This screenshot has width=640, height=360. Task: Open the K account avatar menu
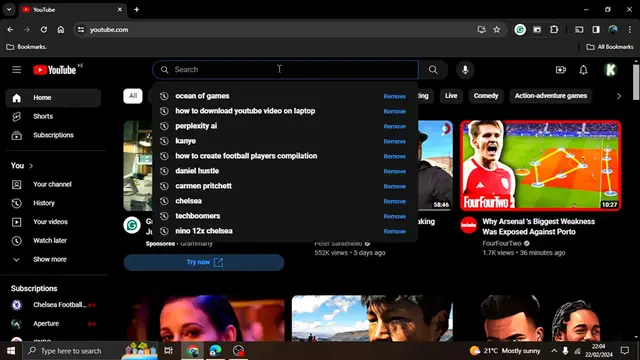(611, 70)
